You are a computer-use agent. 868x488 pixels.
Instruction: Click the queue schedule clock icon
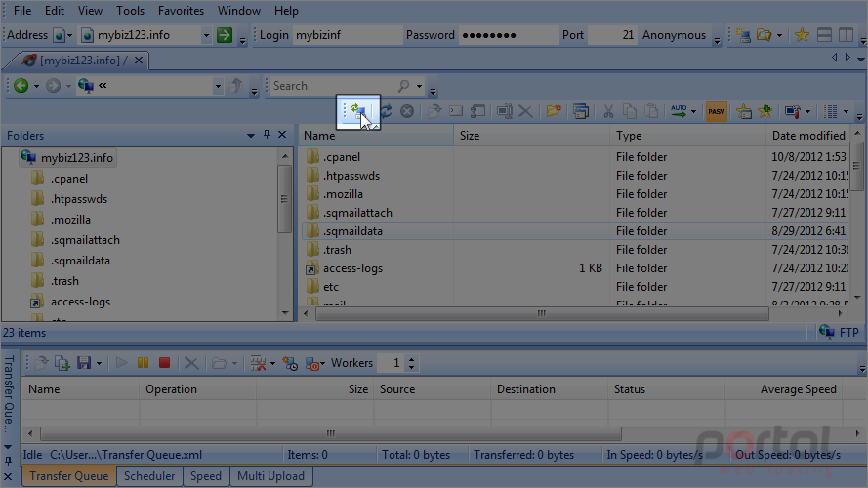(290, 363)
